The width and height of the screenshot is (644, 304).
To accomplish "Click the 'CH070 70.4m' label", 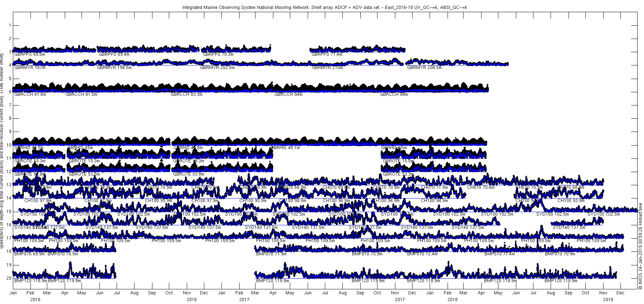I will click(481, 187).
